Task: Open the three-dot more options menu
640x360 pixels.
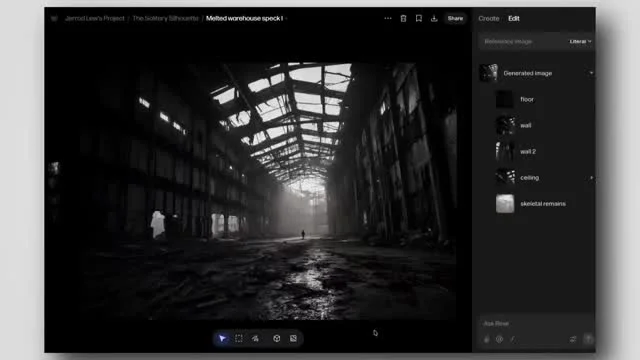Action: click(388, 18)
